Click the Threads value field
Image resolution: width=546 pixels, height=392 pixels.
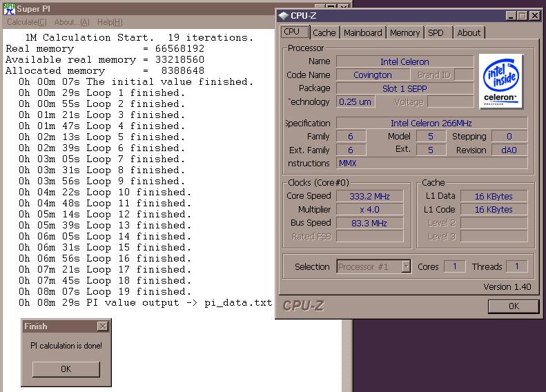[x=517, y=266]
